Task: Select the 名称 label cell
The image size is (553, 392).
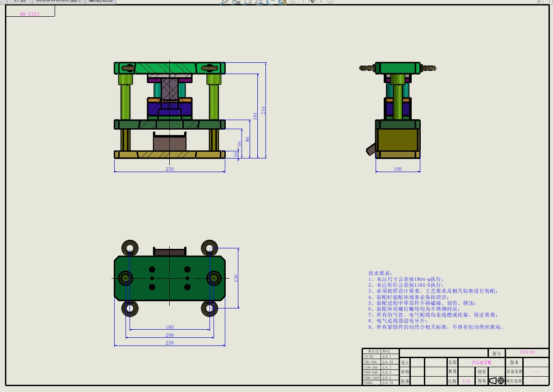Action: (x=452, y=362)
